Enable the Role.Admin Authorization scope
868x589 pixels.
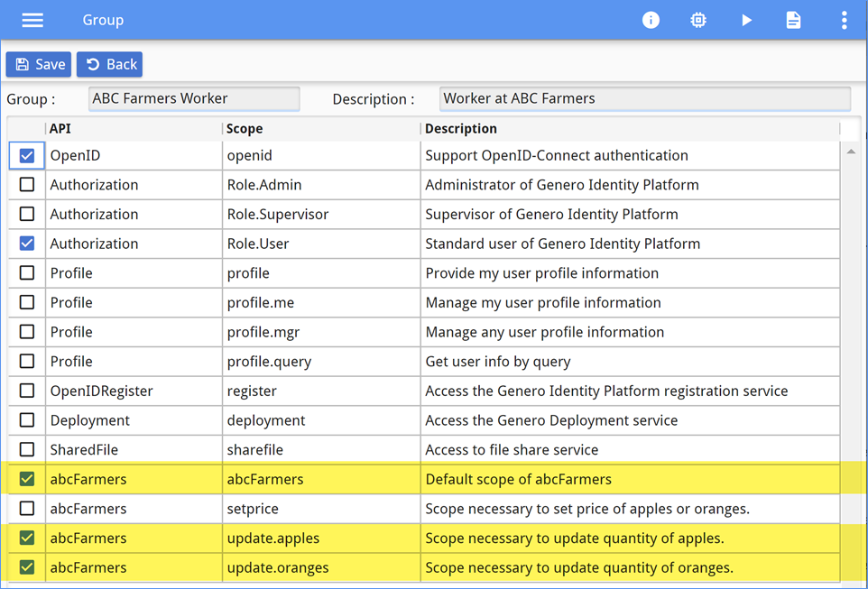click(26, 184)
